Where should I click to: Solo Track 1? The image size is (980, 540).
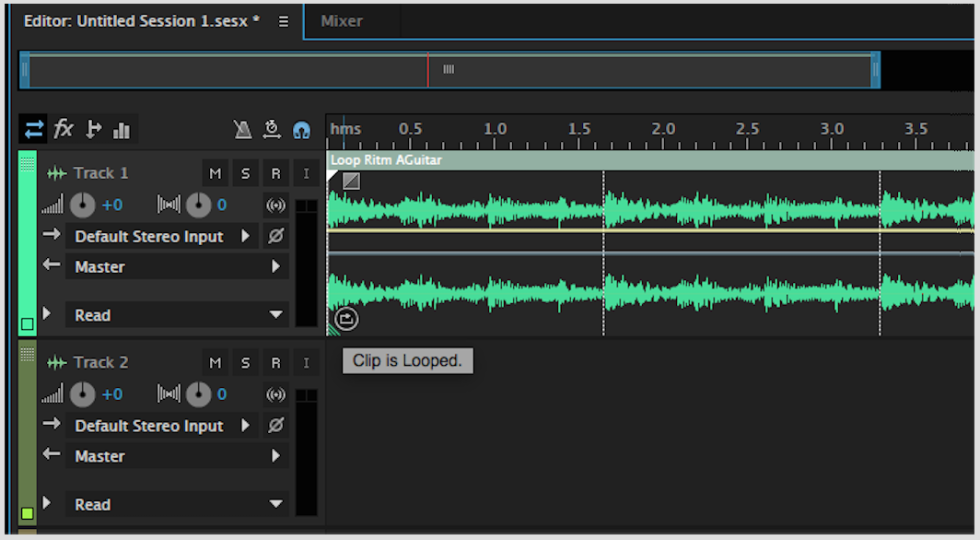245,174
